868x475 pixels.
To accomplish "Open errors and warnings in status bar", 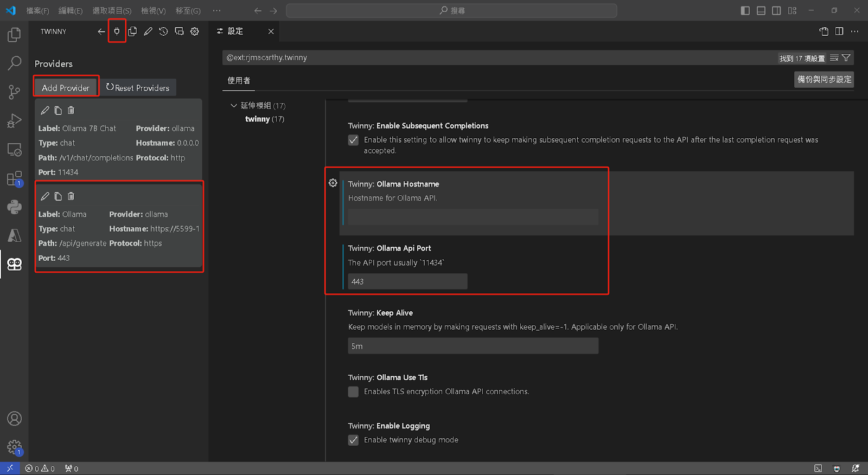I will point(40,468).
